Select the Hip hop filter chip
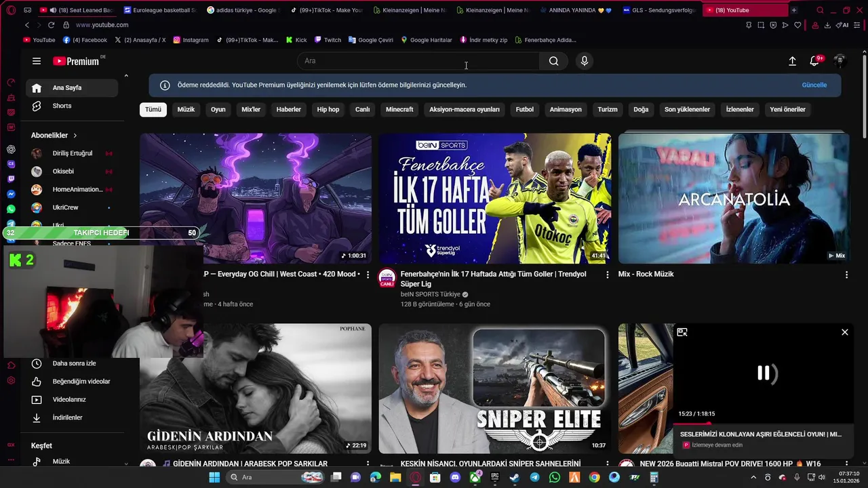 [x=328, y=110]
